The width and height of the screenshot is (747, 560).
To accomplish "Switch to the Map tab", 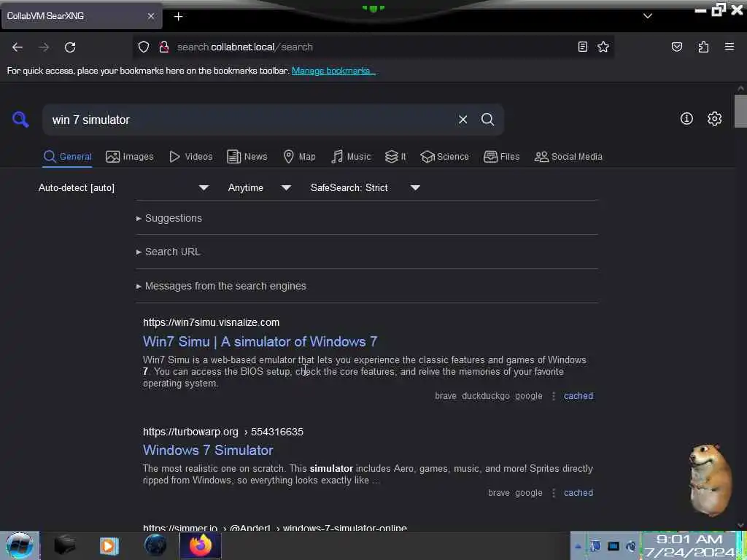I will (x=299, y=157).
